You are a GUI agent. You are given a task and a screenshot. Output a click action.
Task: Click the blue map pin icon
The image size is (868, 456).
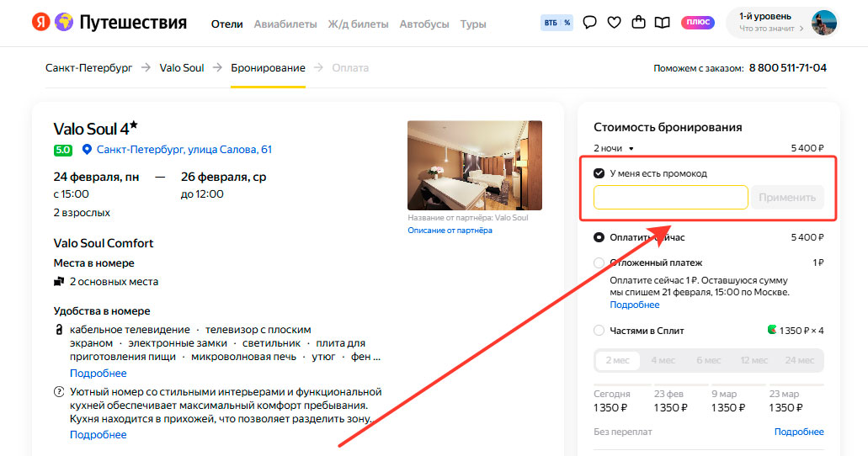click(87, 150)
